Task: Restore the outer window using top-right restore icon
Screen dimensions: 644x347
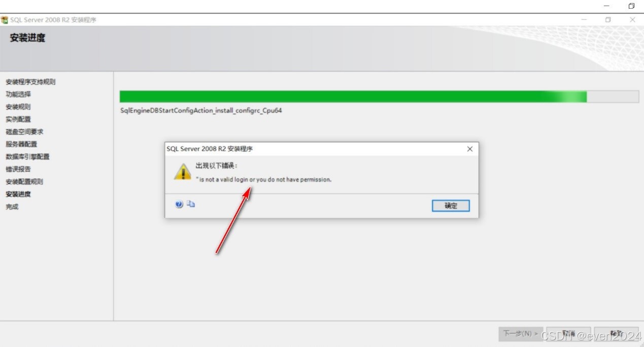Action: coord(631,6)
